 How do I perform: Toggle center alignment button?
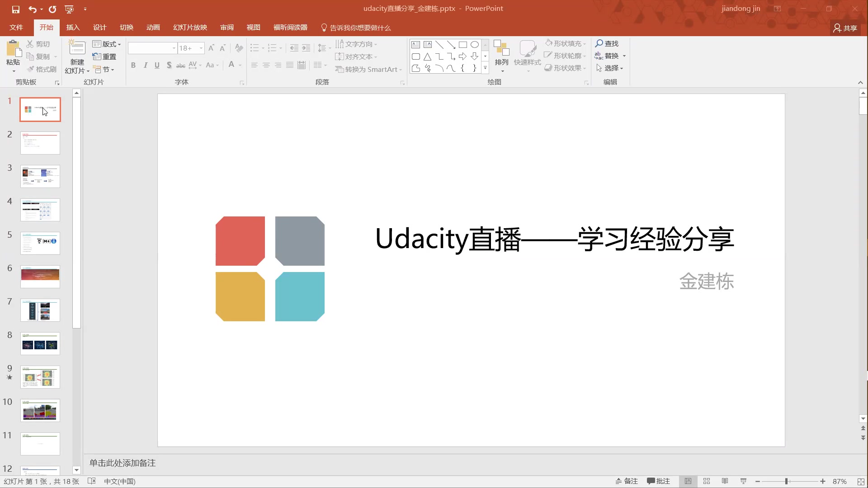pos(266,65)
